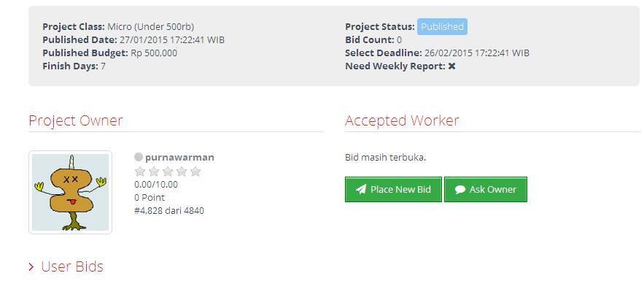Click the Project Owner section heading

[x=76, y=120]
